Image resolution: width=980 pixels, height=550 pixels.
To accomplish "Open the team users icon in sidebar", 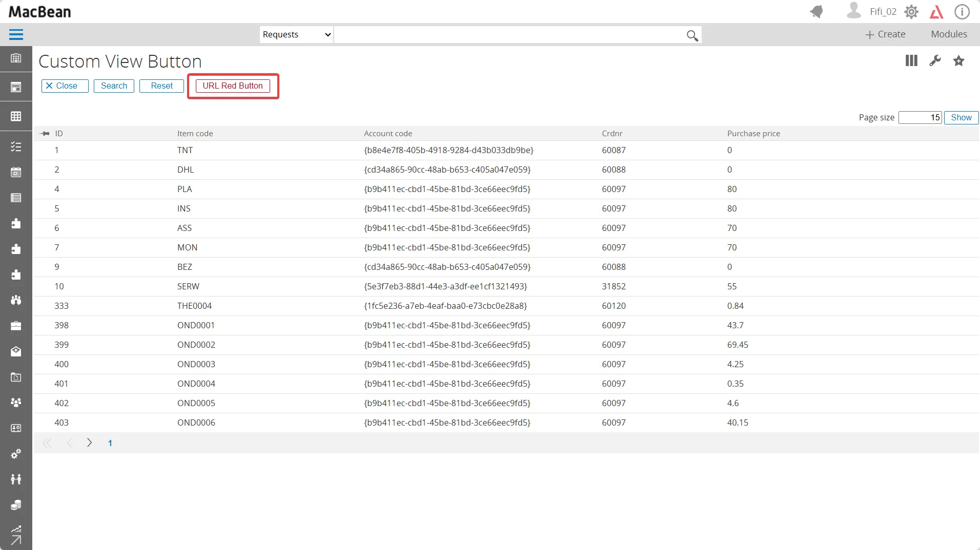I will tap(16, 403).
